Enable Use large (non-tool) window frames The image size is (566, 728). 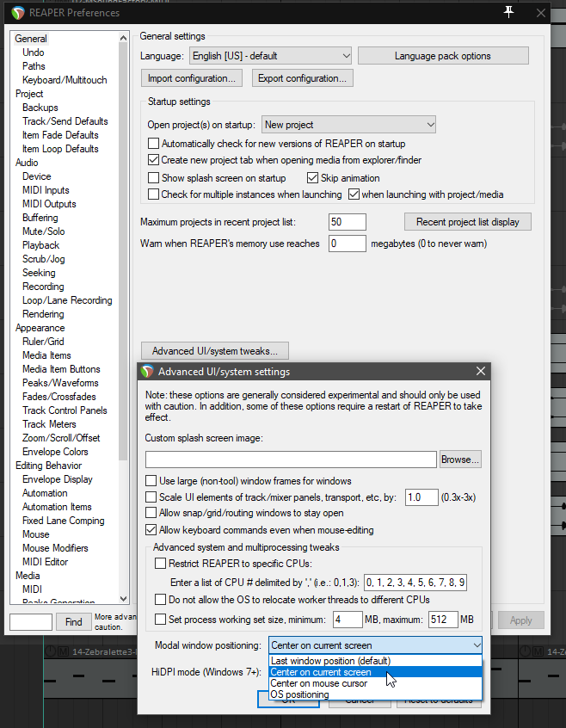pos(151,480)
